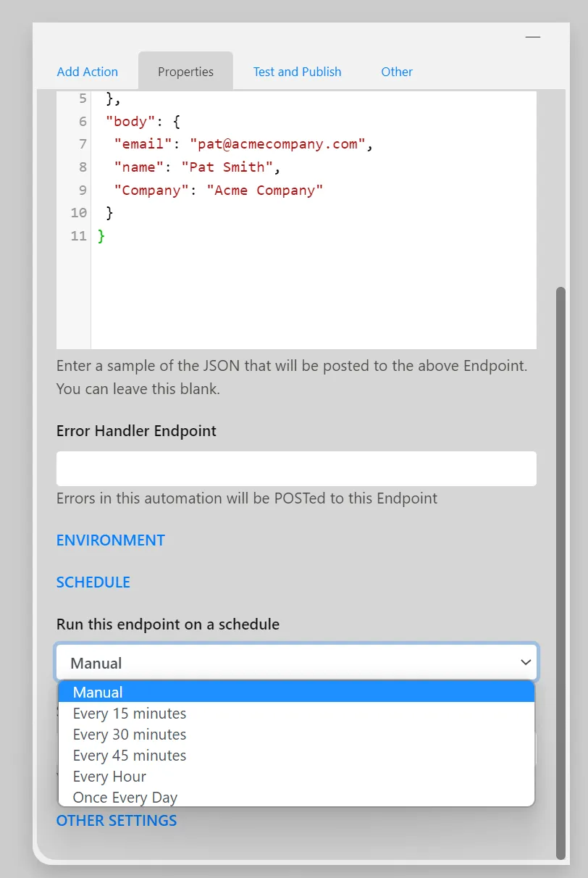Click the panel's vertical scrollbar thumb
This screenshot has width=588, height=878.
(x=560, y=573)
